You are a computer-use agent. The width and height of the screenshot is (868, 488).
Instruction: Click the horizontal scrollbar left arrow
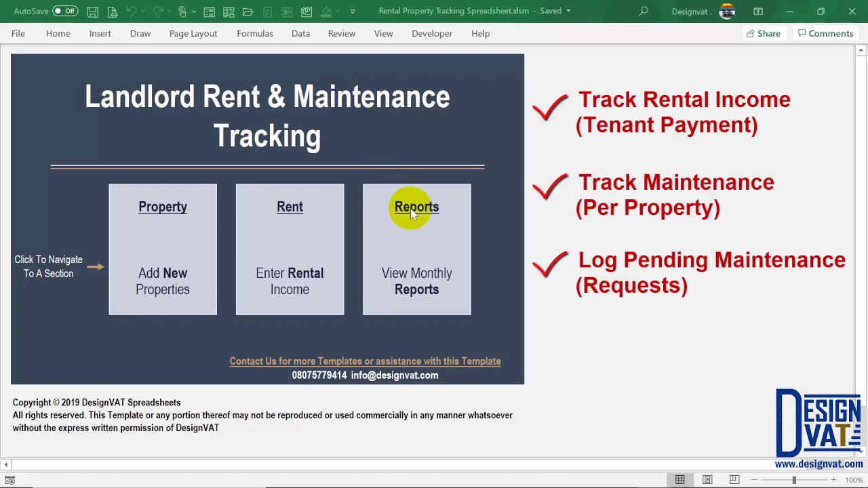pyautogui.click(x=6, y=464)
